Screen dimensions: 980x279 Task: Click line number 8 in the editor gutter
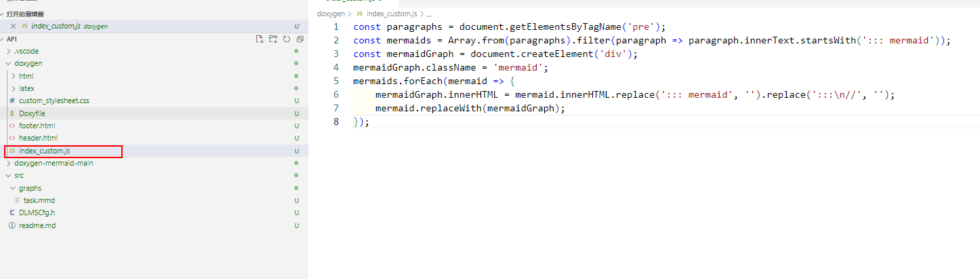click(335, 122)
